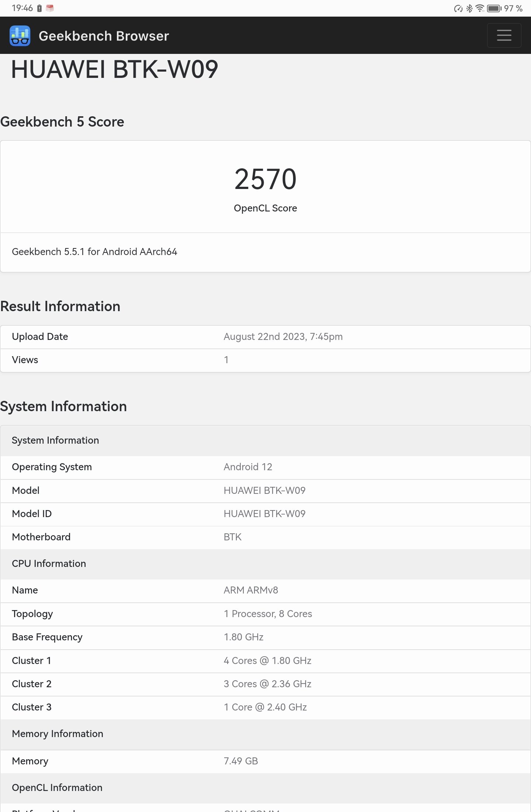Tap the 97 % battery percentage
Screen dimensions: 531x812
click(513, 8)
